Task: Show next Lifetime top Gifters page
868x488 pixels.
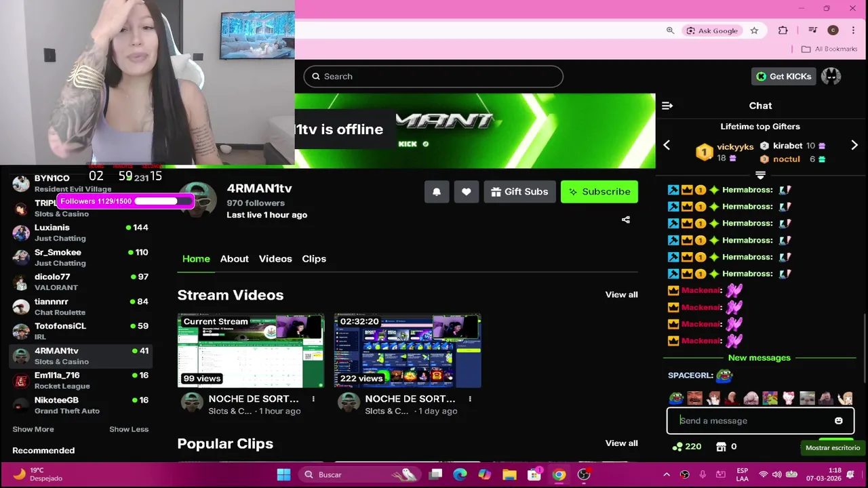Action: pyautogui.click(x=854, y=145)
